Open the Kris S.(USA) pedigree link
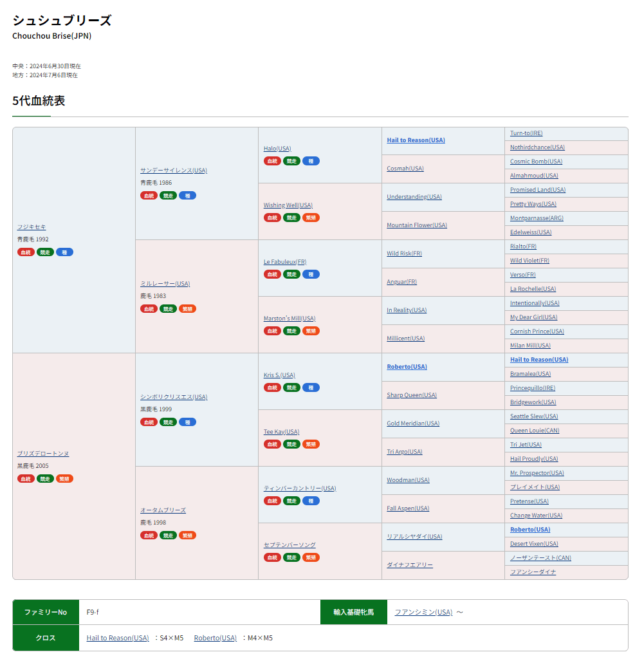Viewport: 644px width, 670px height. (x=279, y=375)
